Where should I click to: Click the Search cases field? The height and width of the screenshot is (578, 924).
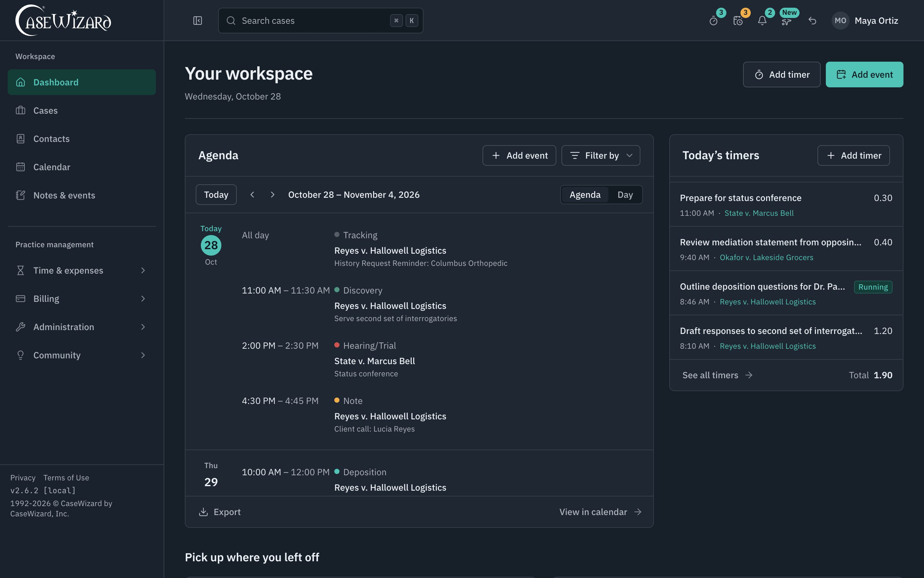[321, 21]
